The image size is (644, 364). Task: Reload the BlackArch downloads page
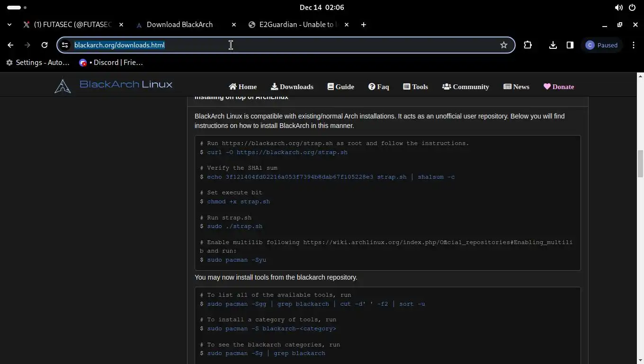point(45,45)
